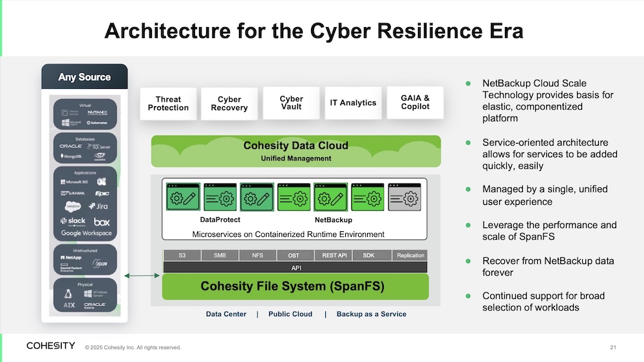Click the 'Unified Management' subtitle
Viewport: 644px width, 362px height.
tap(296, 158)
